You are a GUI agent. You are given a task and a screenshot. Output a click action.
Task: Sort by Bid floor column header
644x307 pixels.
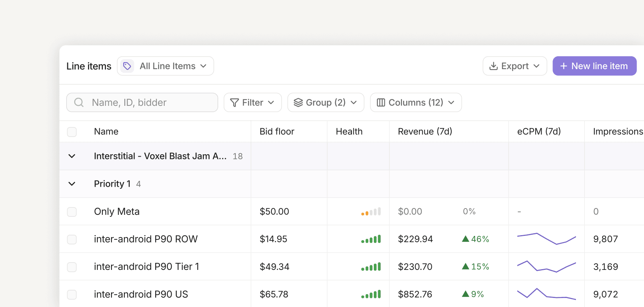[277, 132]
